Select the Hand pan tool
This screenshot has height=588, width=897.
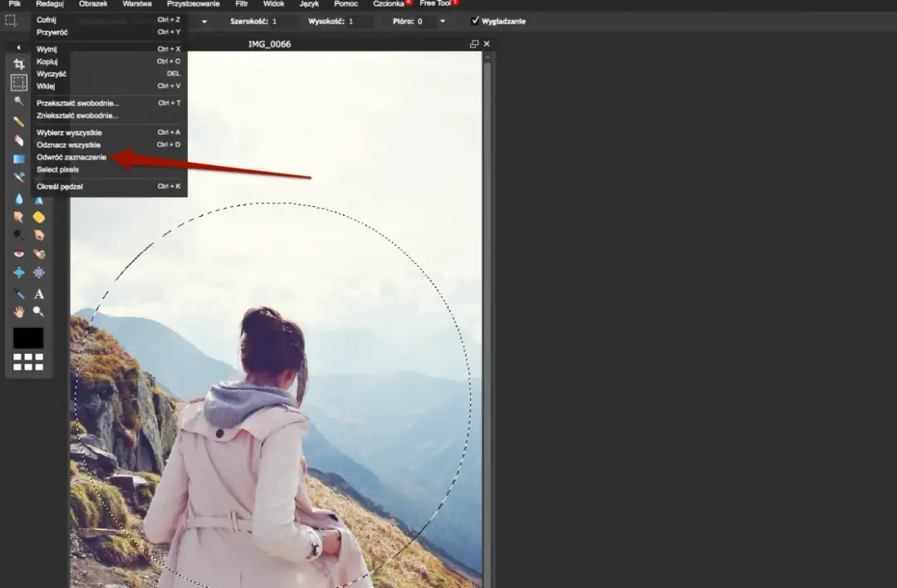[19, 311]
